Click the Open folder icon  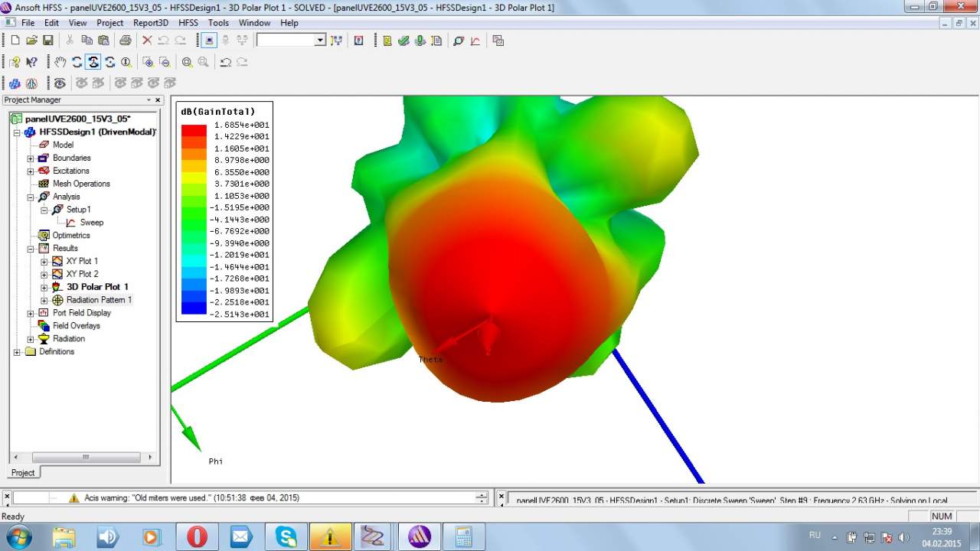tap(31, 41)
